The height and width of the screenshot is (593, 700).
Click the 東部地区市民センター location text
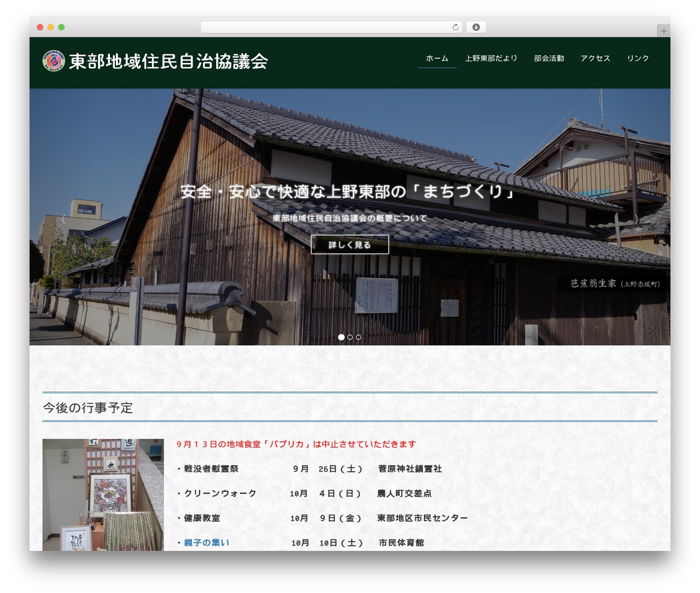pyautogui.click(x=422, y=518)
